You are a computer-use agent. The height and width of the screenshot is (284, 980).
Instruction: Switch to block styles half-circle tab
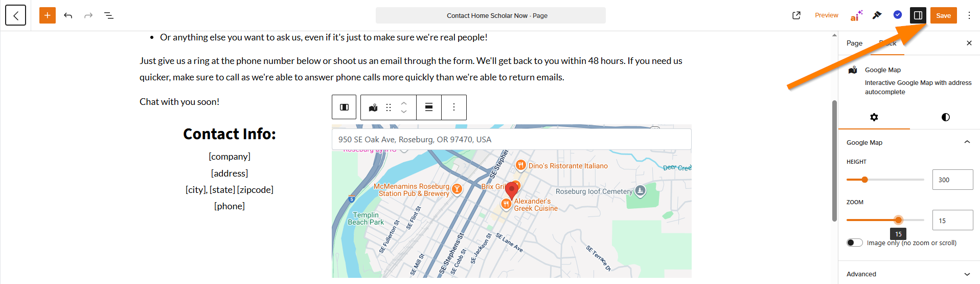945,117
